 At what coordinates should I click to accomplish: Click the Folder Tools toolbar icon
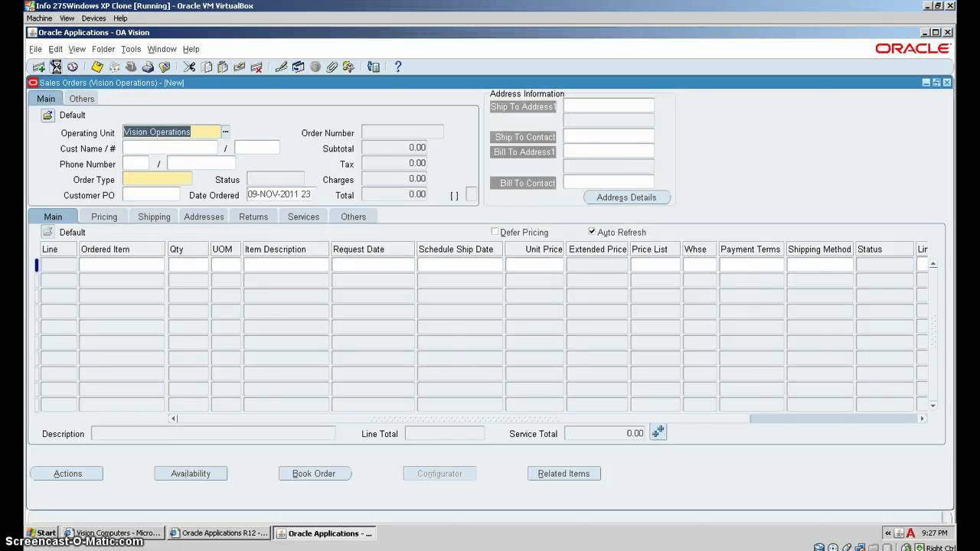(x=348, y=67)
